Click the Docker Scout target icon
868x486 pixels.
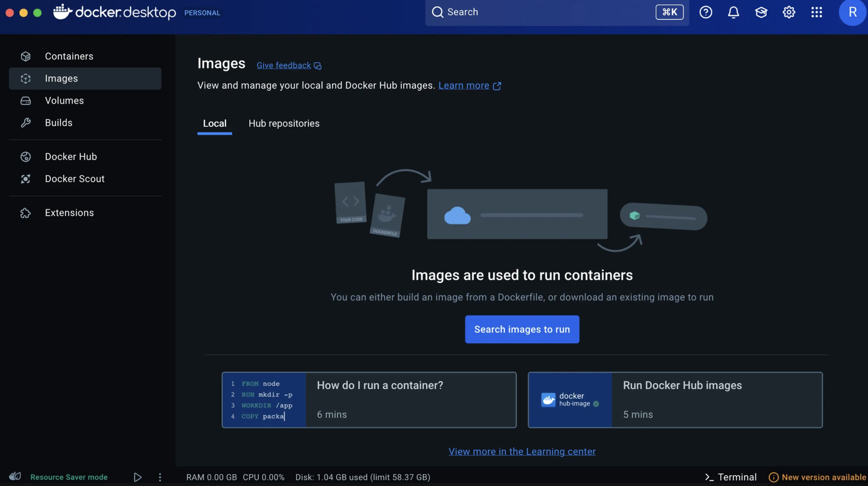25,179
